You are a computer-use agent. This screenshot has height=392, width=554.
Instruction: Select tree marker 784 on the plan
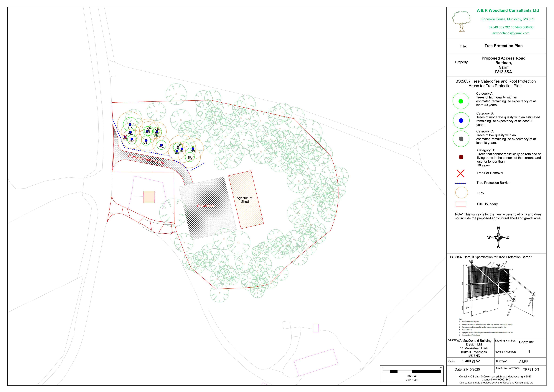161,145
